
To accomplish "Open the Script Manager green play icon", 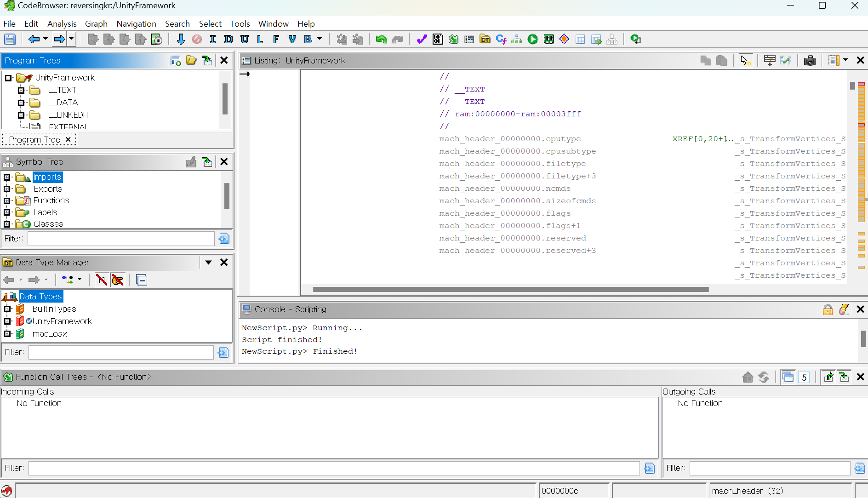I will coord(532,40).
